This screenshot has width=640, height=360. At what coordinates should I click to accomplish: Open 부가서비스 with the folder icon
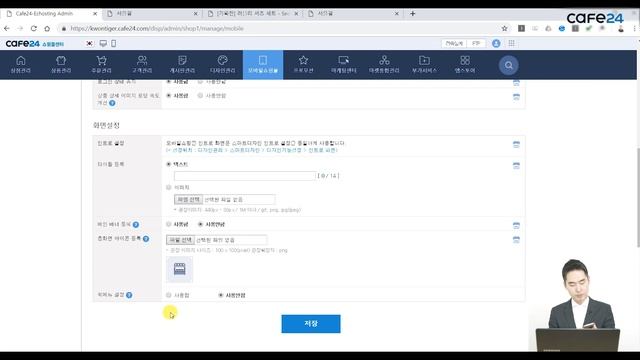424,65
